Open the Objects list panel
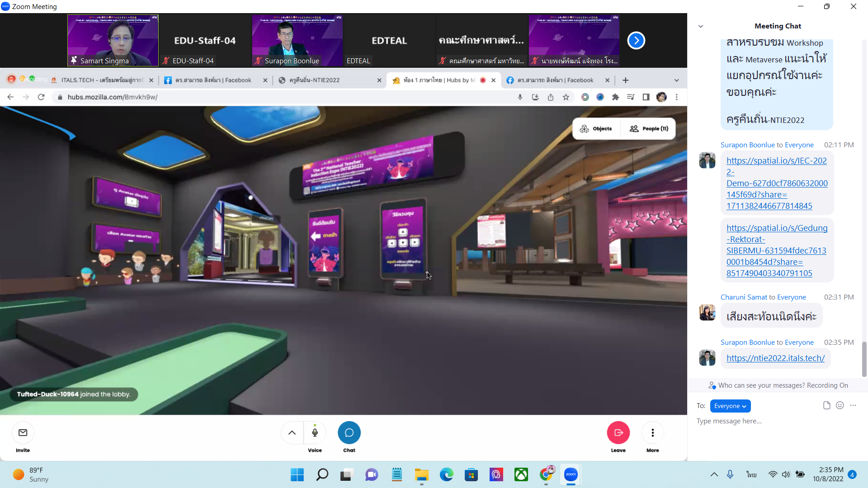Viewport: 868px width, 488px height. [596, 129]
